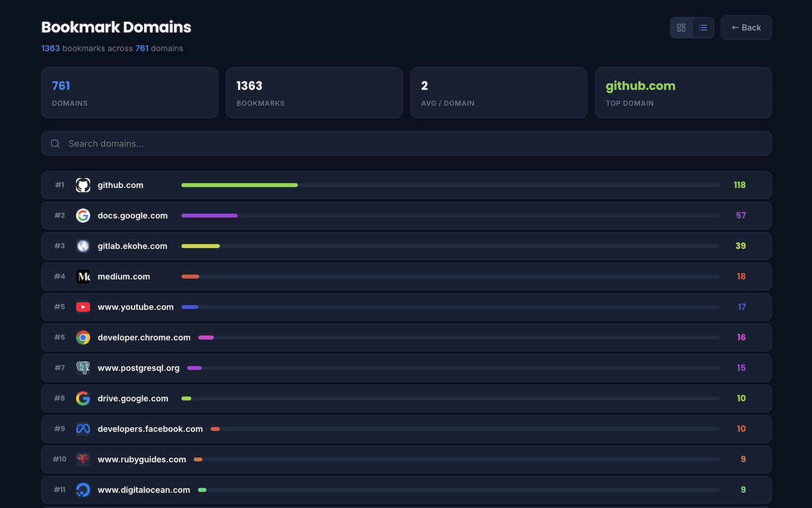
Task: Click the gitlab.ekohe.com globe favicon
Action: [x=83, y=246]
